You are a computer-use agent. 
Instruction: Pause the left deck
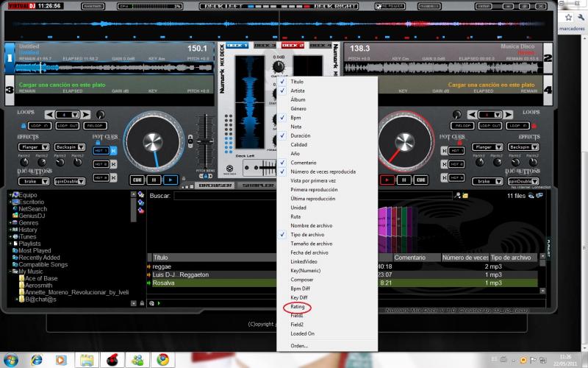pyautogui.click(x=154, y=179)
